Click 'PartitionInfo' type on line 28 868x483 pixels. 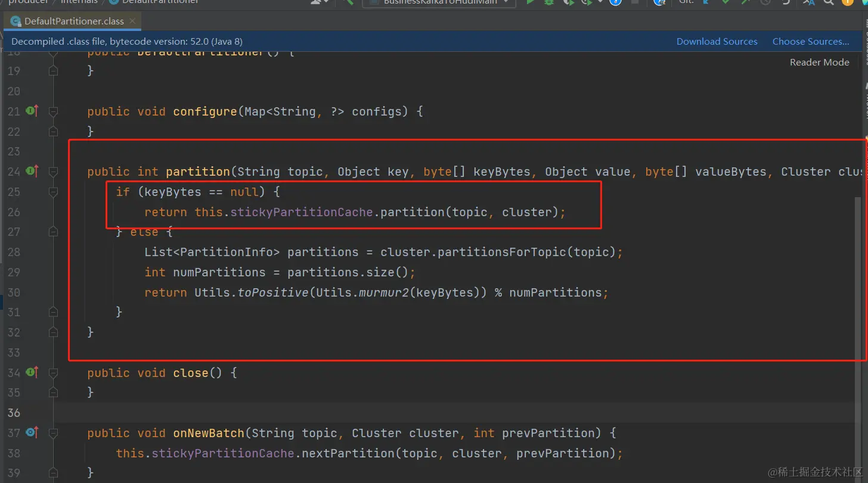click(x=226, y=252)
